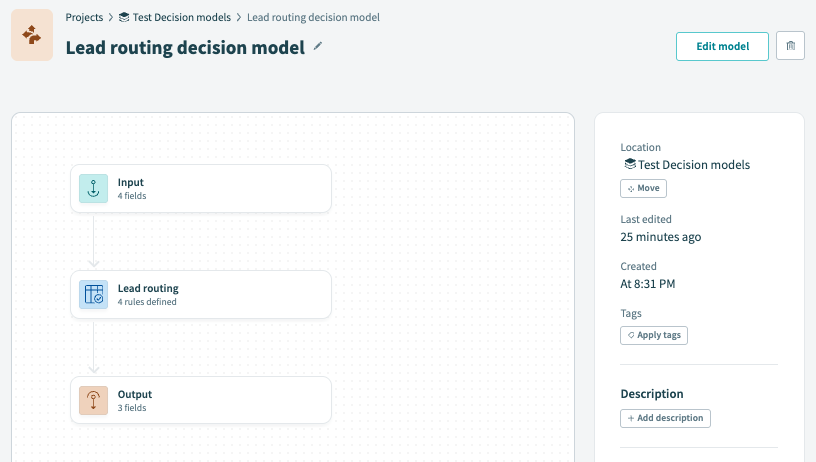Click the Lead routing decision model breadcrumb
The width and height of the screenshot is (816, 462).
(313, 17)
